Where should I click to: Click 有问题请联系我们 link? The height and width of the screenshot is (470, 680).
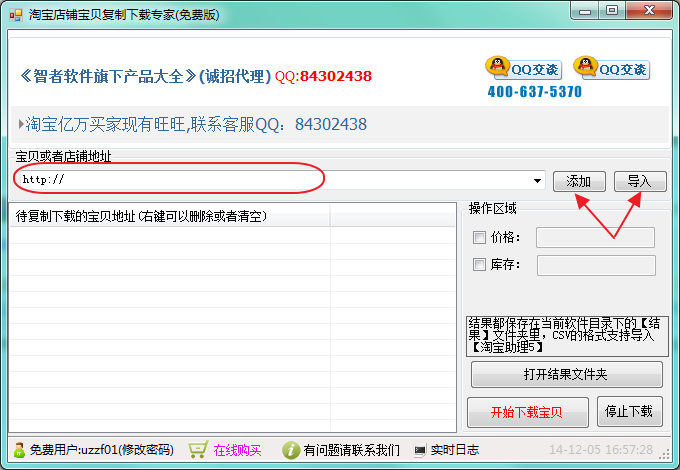point(352,450)
